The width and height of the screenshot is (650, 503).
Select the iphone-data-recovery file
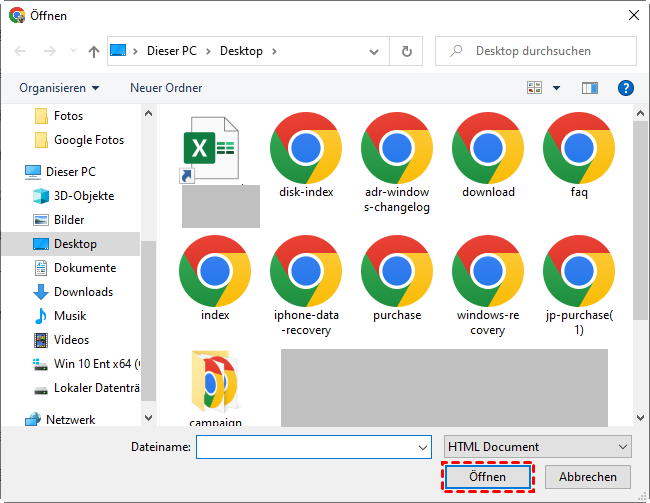306,271
